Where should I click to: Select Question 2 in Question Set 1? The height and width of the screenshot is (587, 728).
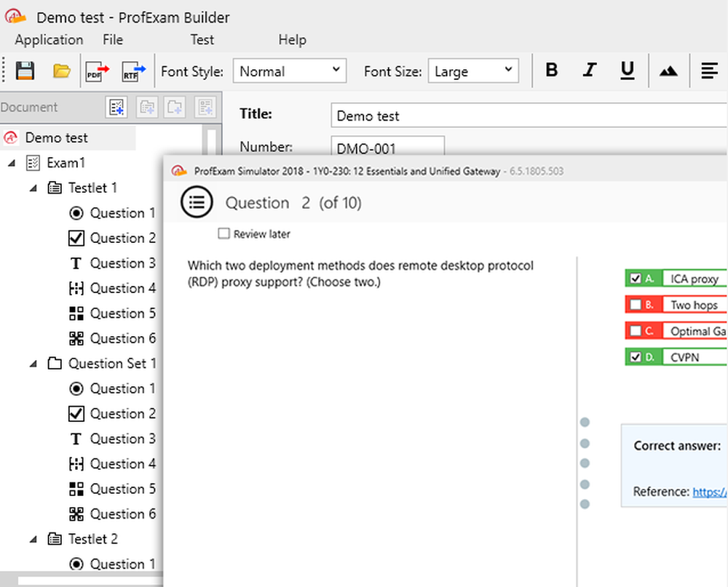[122, 413]
